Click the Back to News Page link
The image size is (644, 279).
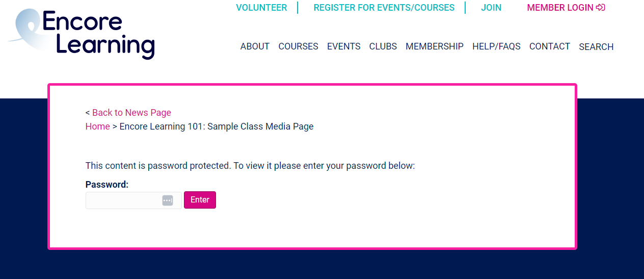(131, 113)
